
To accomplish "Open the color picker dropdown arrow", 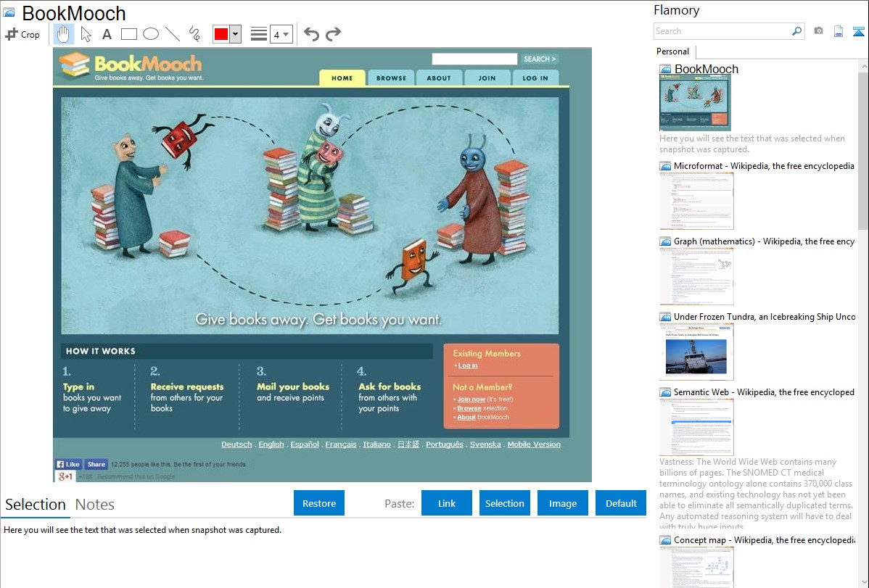I will (236, 34).
